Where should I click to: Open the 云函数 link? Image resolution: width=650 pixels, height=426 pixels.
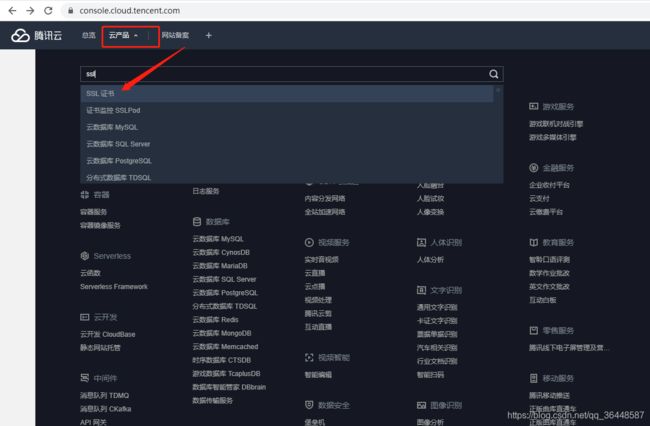point(90,273)
